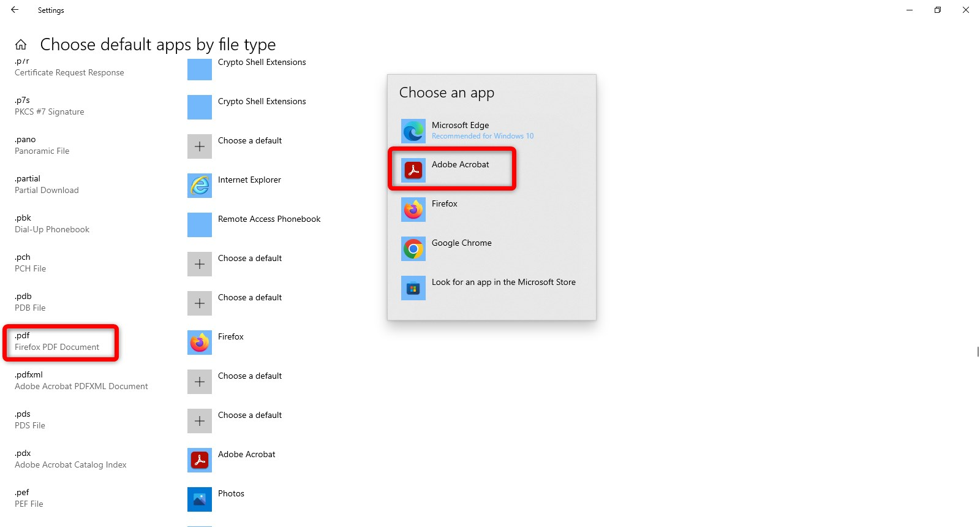Click the Internet Explorer icon for .partial

[200, 186]
